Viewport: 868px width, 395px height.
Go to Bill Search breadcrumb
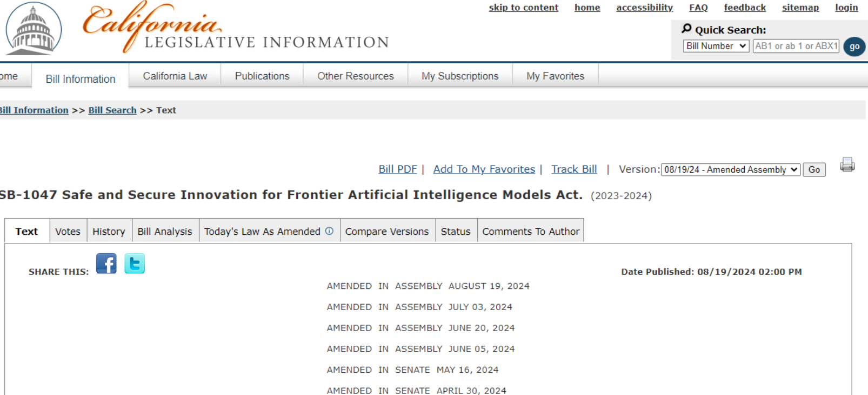(x=112, y=110)
